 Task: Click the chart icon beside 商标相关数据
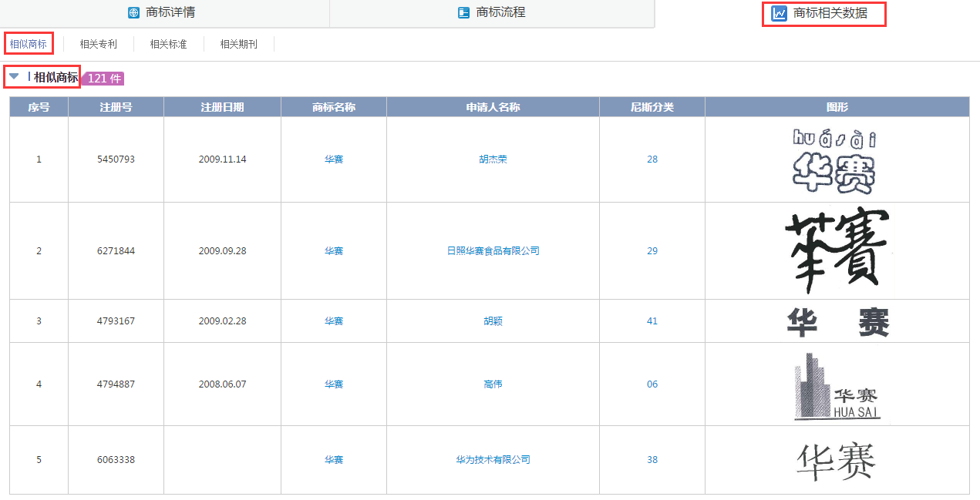coord(780,14)
